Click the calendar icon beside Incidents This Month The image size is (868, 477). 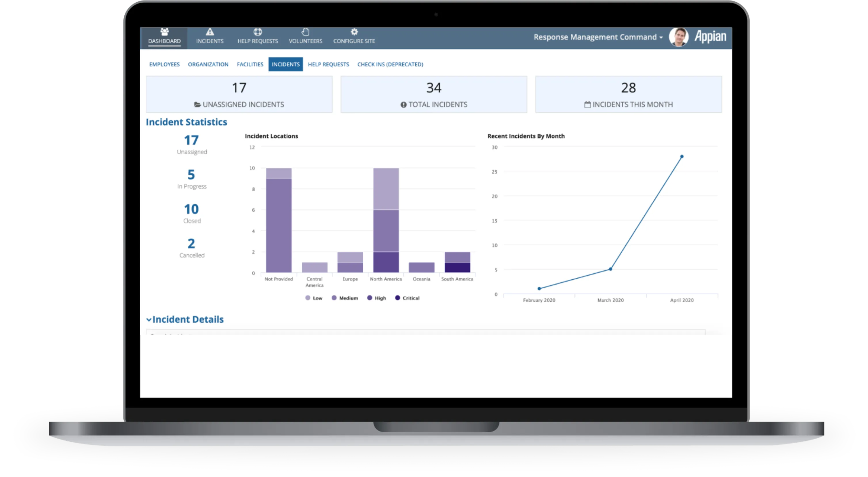pyautogui.click(x=587, y=105)
